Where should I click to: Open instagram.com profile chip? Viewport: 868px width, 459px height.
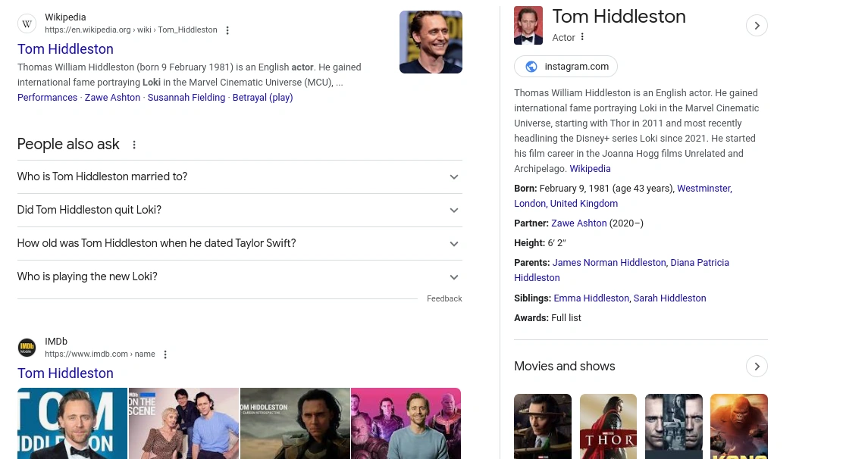pos(566,67)
